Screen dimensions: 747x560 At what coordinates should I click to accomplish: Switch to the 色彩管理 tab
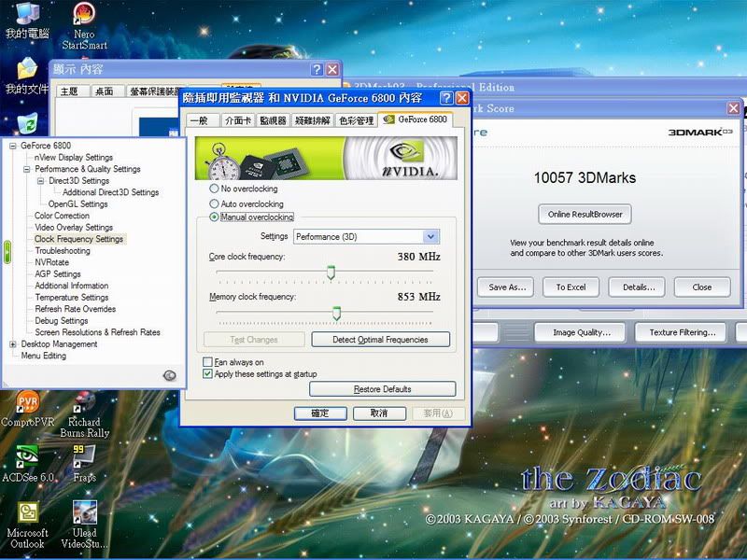[x=357, y=120]
